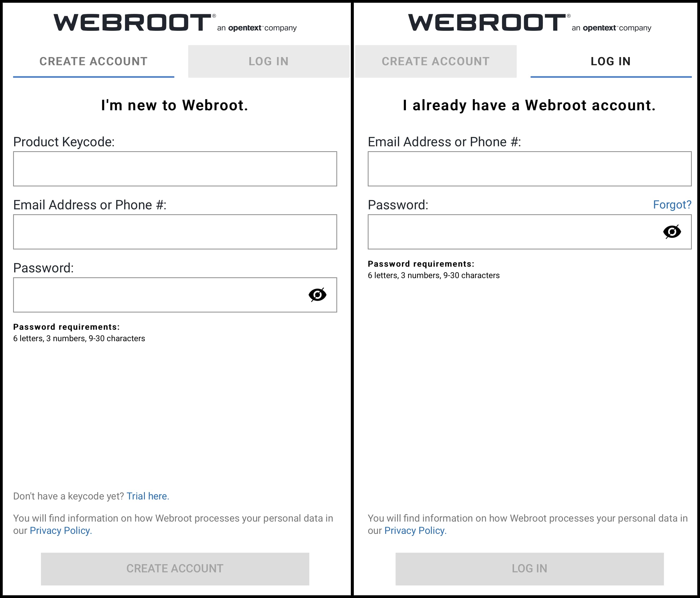Switch to the Log In tab in left panel
Image resolution: width=700 pixels, height=598 pixels.
269,61
